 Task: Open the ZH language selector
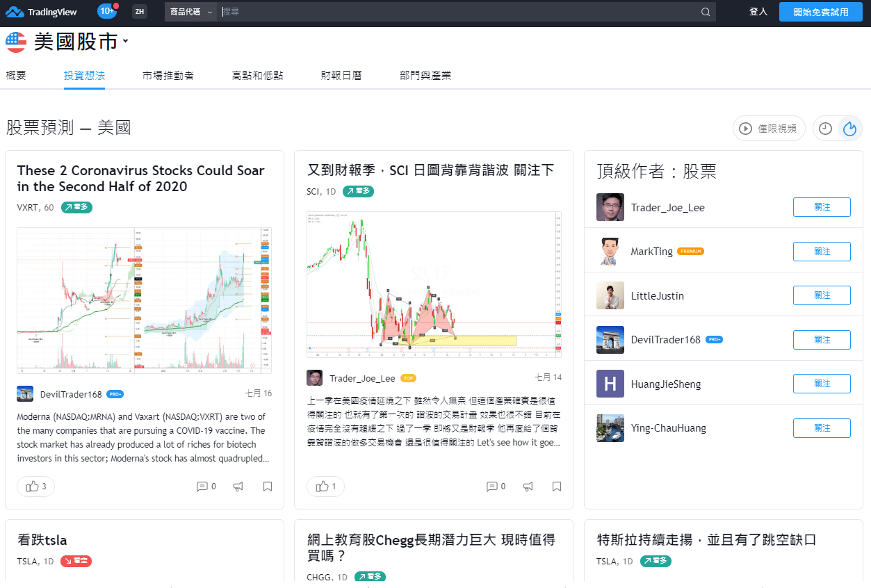point(139,12)
